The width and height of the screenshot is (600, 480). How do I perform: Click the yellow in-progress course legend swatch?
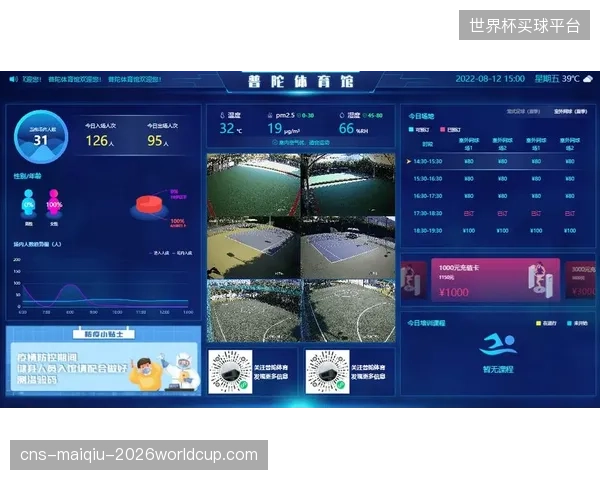[x=539, y=323]
